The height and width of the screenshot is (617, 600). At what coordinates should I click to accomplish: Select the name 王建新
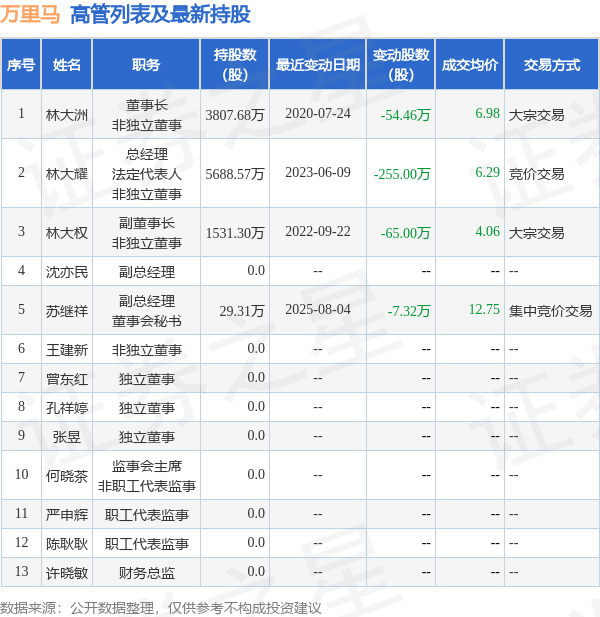66,350
